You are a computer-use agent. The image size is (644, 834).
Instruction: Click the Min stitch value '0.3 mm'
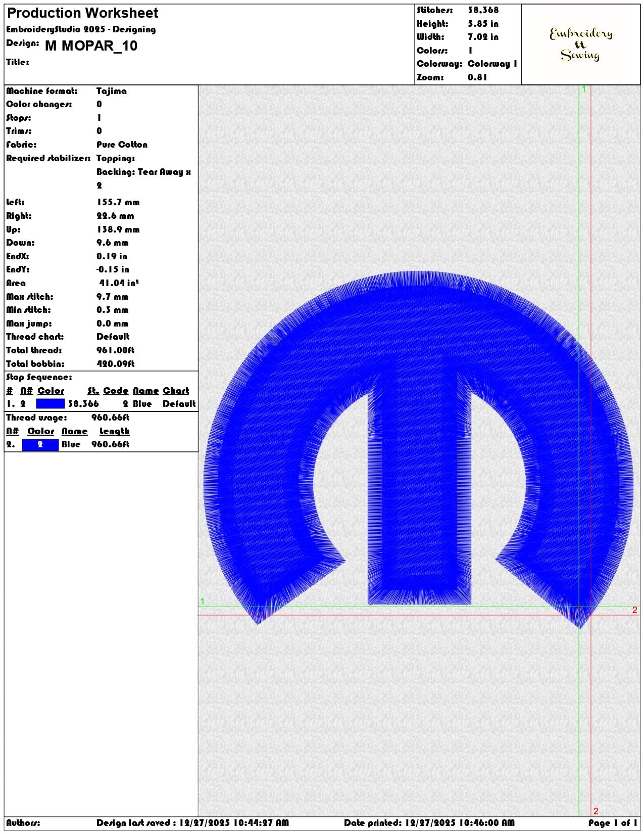112,310
